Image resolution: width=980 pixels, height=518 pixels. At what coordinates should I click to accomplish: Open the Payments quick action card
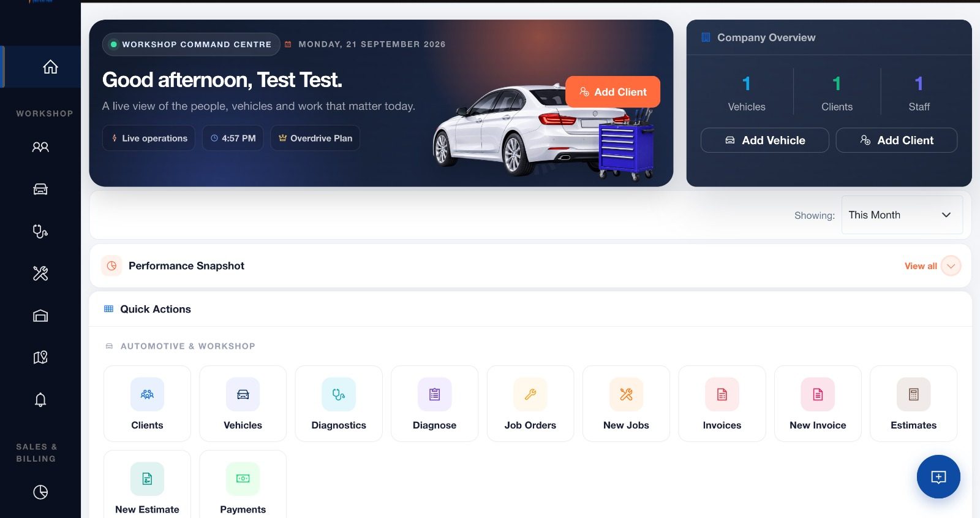(x=243, y=484)
